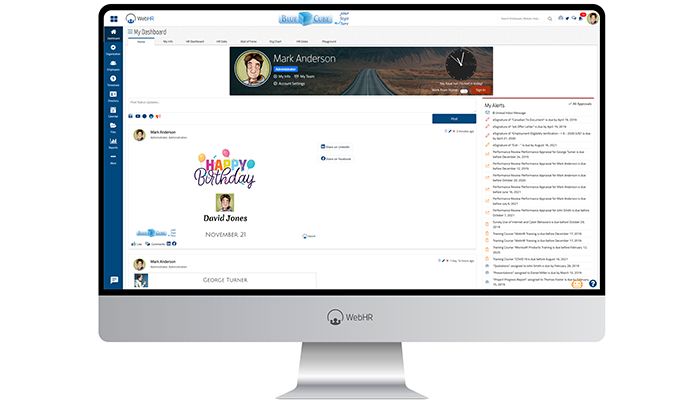Click the video icon below the status box
This screenshot has width=700, height=400.
click(x=138, y=116)
